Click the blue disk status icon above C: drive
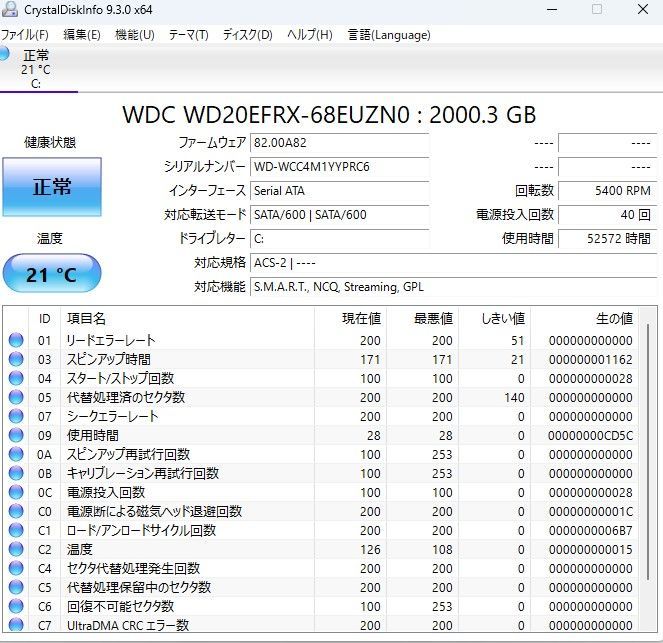 4,54
